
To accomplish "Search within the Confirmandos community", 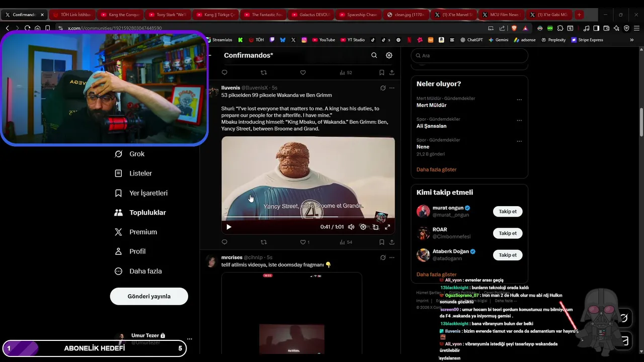I will (x=374, y=55).
